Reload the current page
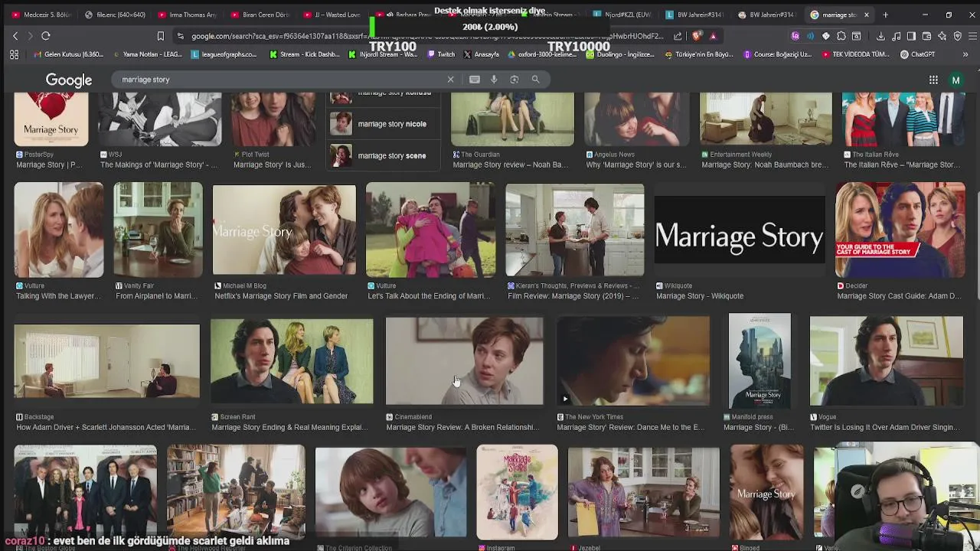980x551 pixels. [46, 36]
